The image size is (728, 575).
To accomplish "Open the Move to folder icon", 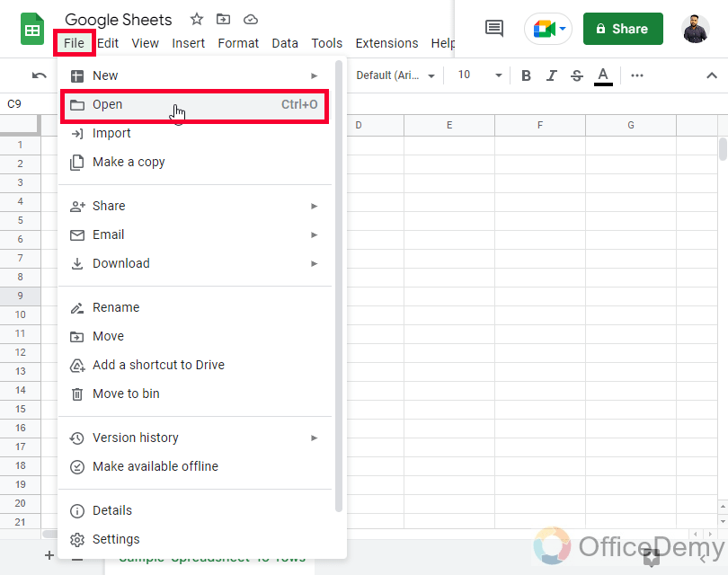I will pos(223,18).
